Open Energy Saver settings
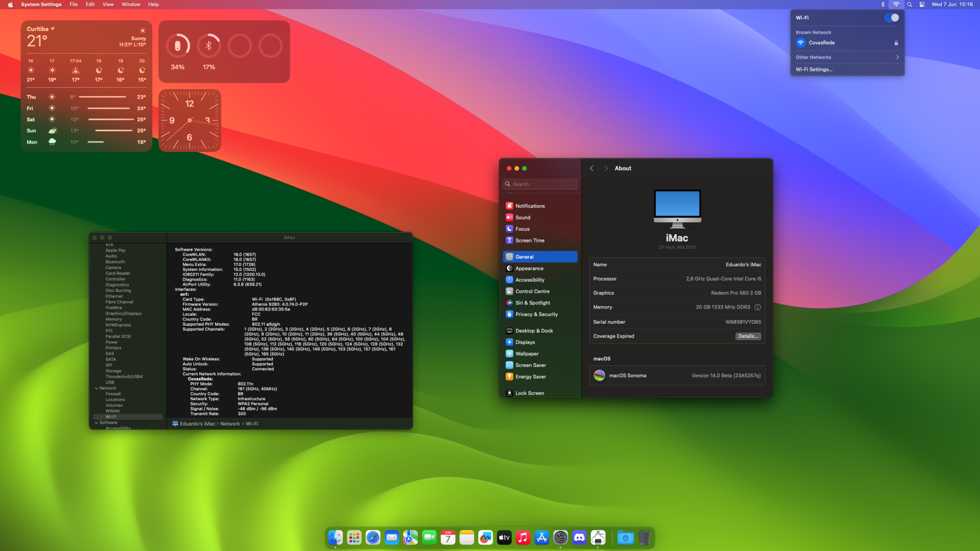 pos(530,377)
